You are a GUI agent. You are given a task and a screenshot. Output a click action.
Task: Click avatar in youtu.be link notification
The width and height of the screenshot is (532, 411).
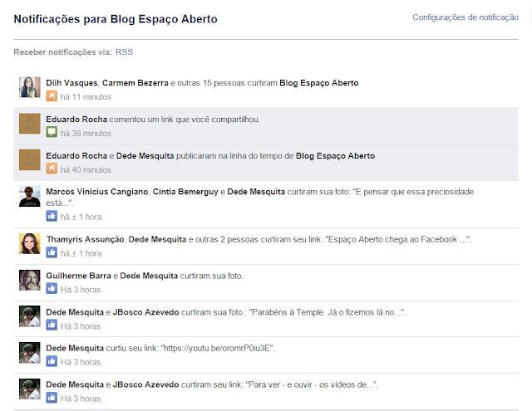(x=30, y=352)
